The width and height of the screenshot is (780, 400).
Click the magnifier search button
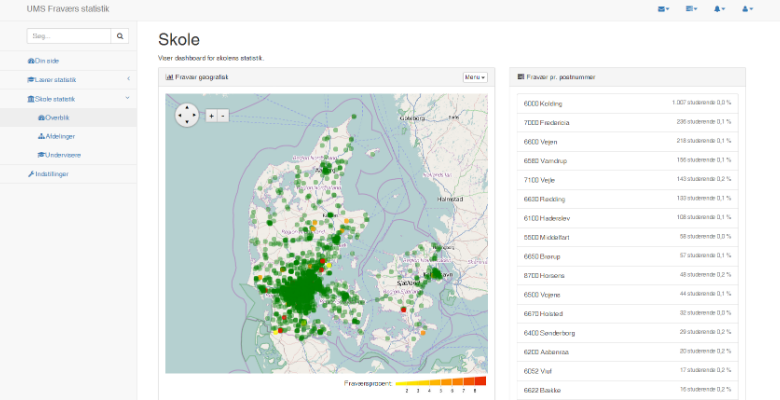click(120, 36)
